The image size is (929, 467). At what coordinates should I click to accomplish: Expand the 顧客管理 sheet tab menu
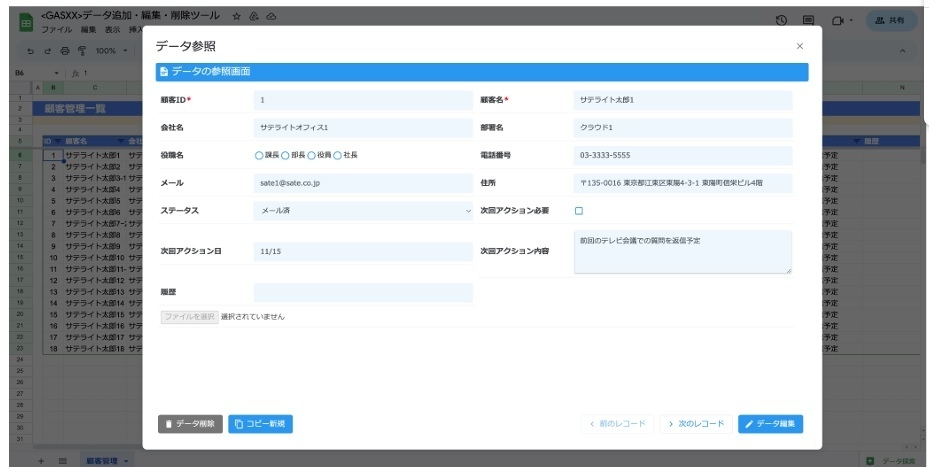point(126,460)
